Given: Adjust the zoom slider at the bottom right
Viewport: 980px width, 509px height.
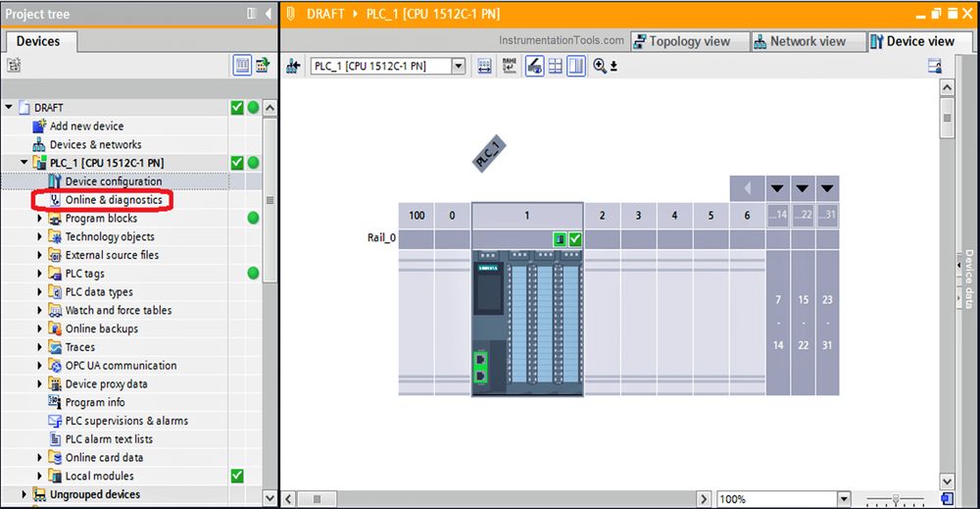Looking at the screenshot, I should pyautogui.click(x=896, y=499).
